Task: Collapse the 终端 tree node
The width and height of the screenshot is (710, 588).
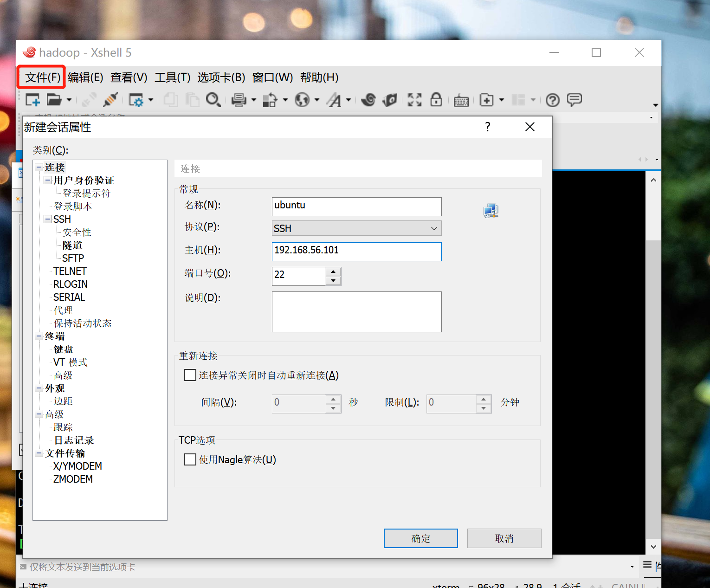Action: (x=39, y=336)
